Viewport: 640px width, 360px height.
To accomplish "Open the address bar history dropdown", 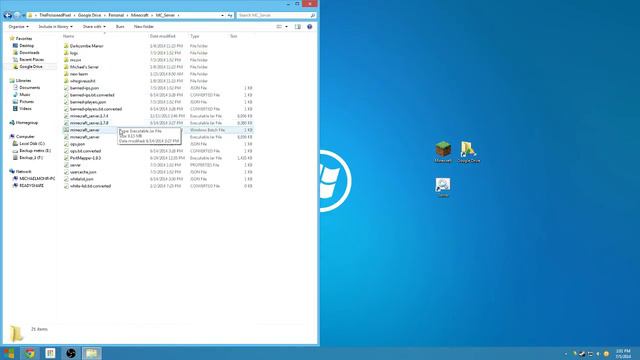I will [222, 15].
